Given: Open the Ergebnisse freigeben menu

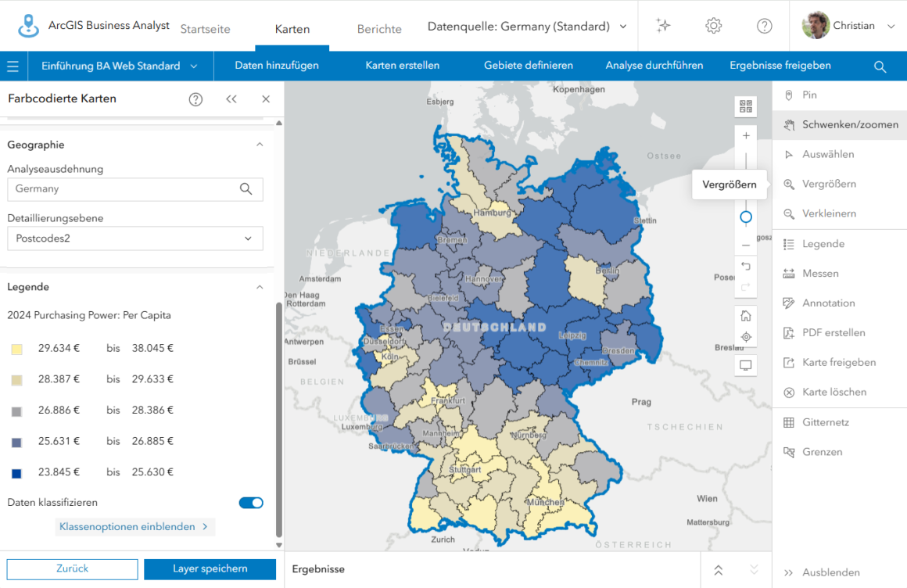Looking at the screenshot, I should coord(780,66).
